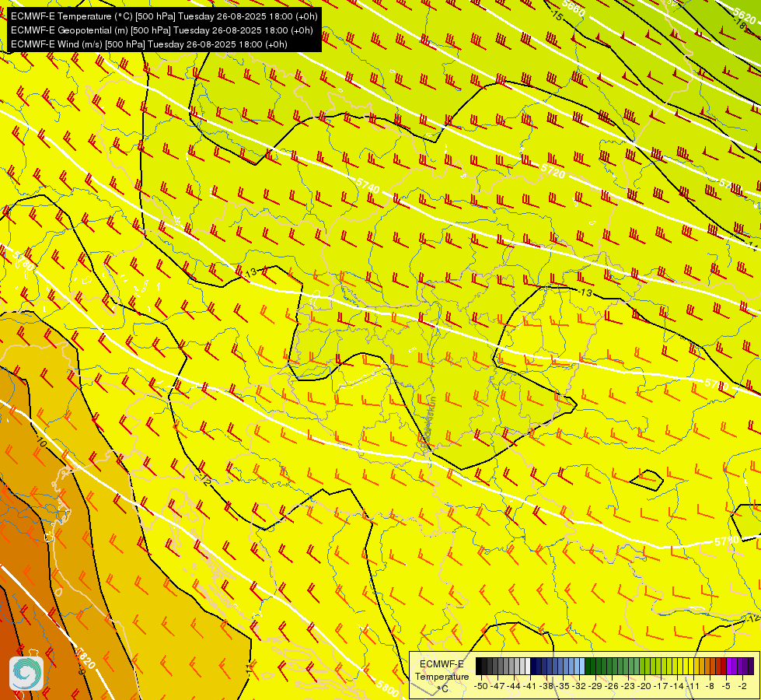Viewport: 761px width, 700px height.
Task: Select the ECMWF-E Geopotential 500 hPa title line
Action: (x=162, y=30)
